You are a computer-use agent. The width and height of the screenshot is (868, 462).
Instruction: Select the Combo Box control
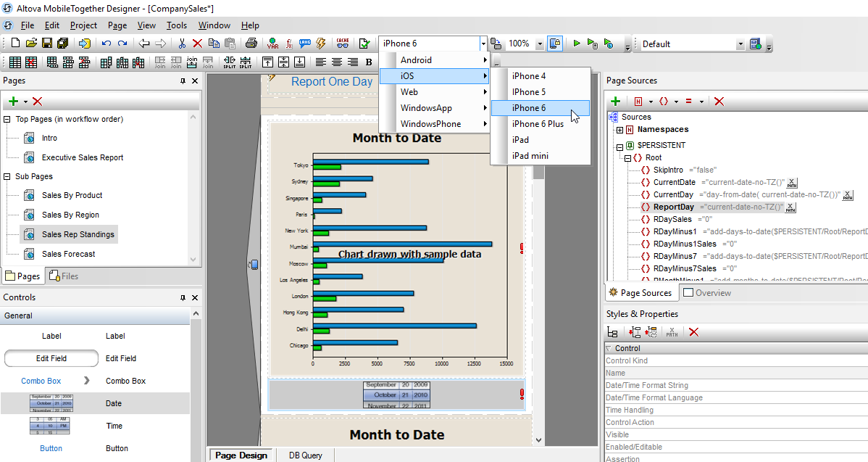click(95, 381)
